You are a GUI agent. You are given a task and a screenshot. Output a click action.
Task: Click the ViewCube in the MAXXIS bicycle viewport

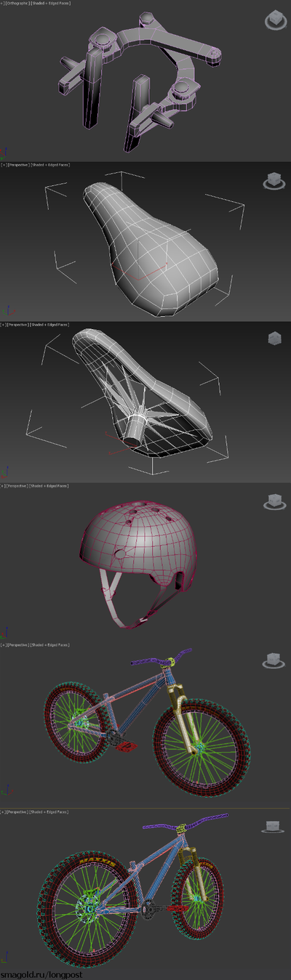pyautogui.click(x=274, y=826)
